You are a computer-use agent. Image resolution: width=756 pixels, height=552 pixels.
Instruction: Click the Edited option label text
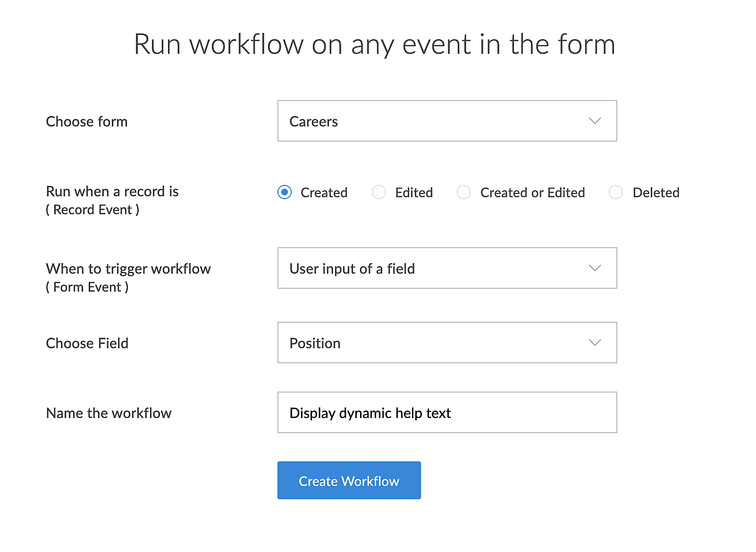414,192
